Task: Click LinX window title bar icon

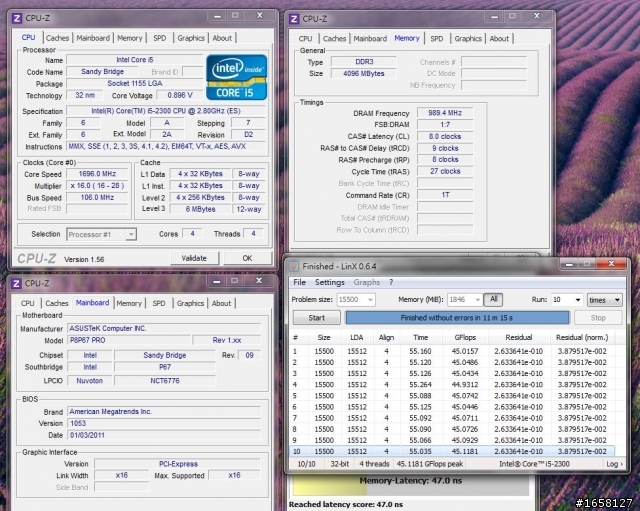Action: (294, 267)
